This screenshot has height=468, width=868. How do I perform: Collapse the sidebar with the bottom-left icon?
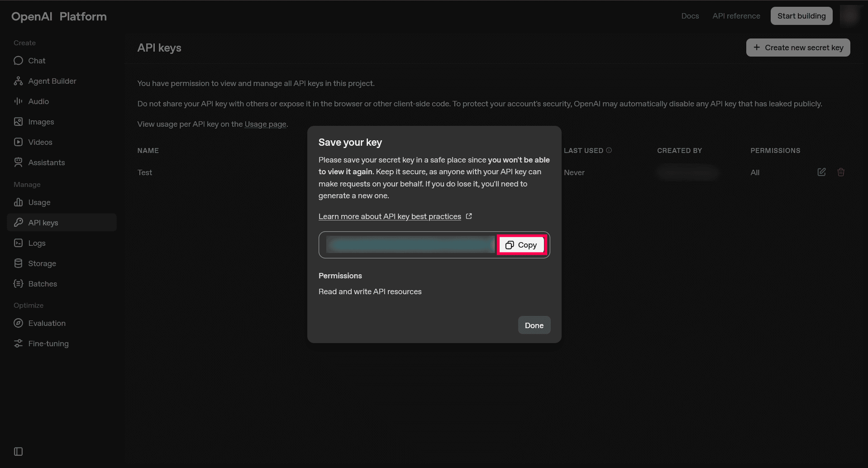point(18,451)
